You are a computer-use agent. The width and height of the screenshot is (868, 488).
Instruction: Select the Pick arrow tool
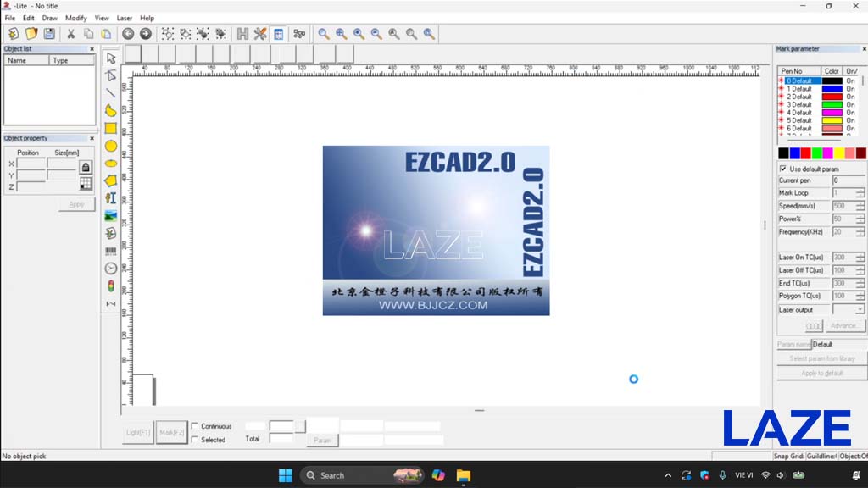(x=111, y=58)
